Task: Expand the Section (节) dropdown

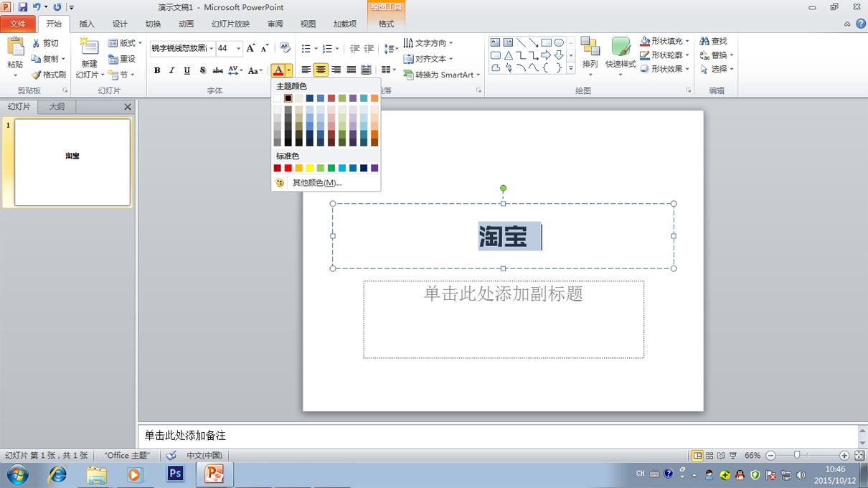Action: (121, 75)
